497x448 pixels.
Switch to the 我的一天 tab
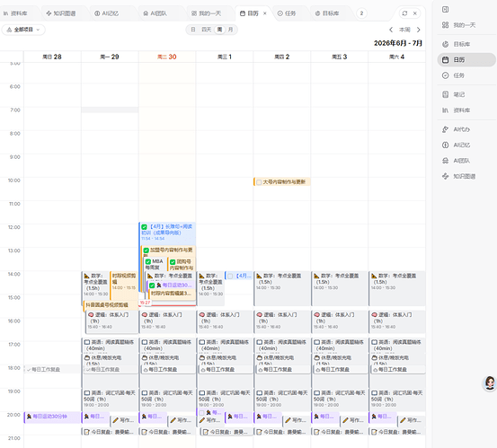click(207, 13)
